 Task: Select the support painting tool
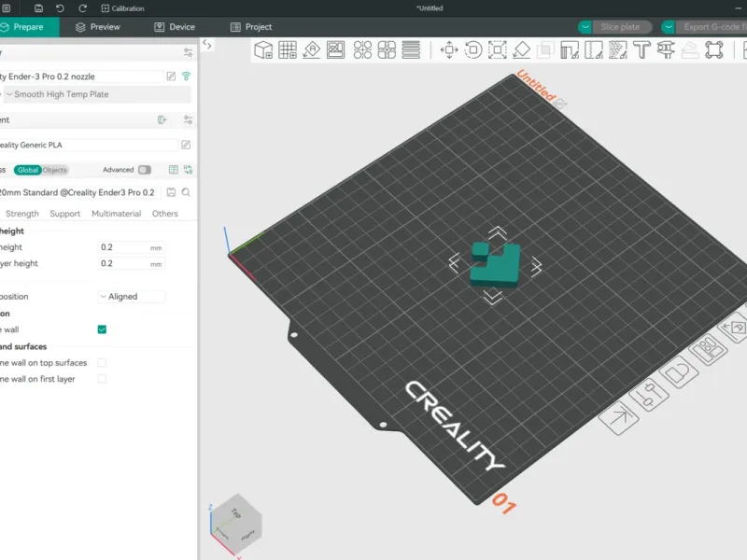[570, 49]
